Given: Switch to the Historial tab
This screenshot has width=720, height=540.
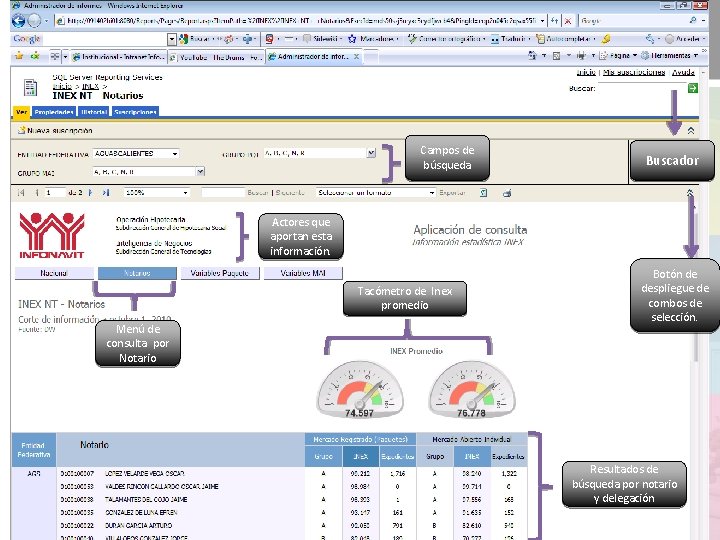Looking at the screenshot, I should click(x=94, y=112).
